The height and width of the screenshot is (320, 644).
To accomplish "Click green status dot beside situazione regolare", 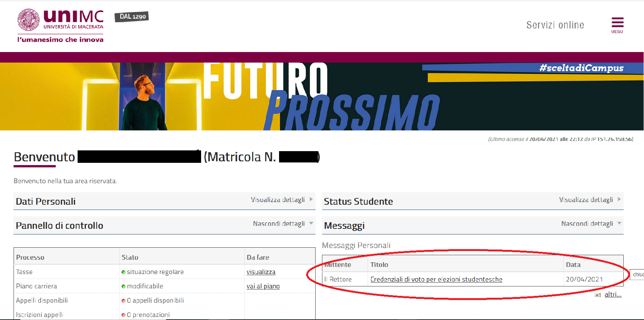I will [x=124, y=272].
